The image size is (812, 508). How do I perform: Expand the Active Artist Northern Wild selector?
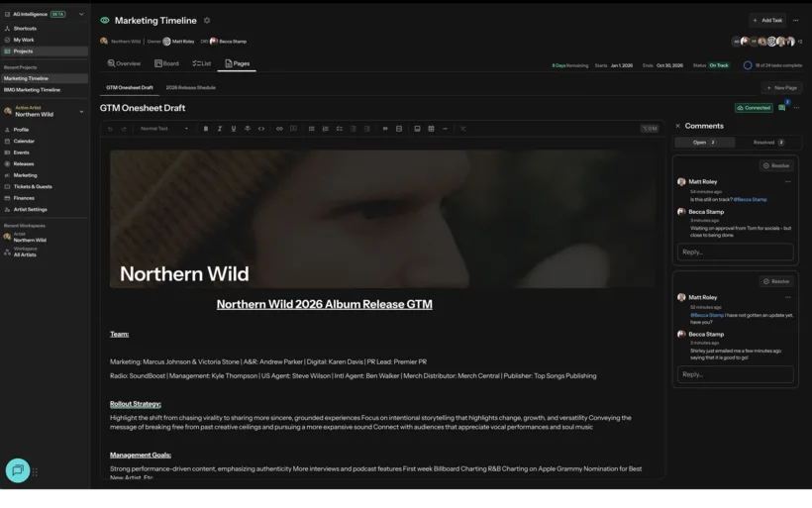81,111
